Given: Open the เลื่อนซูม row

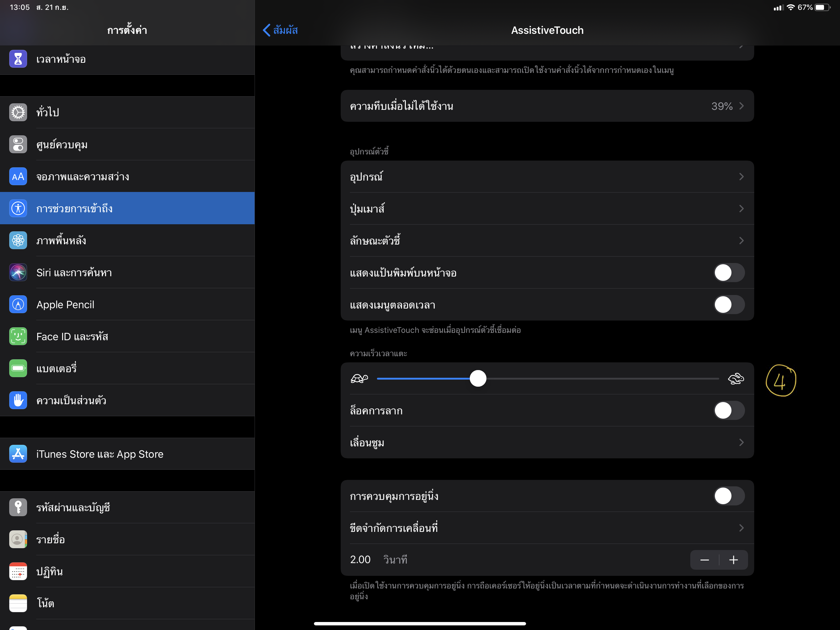Looking at the screenshot, I should click(x=547, y=442).
